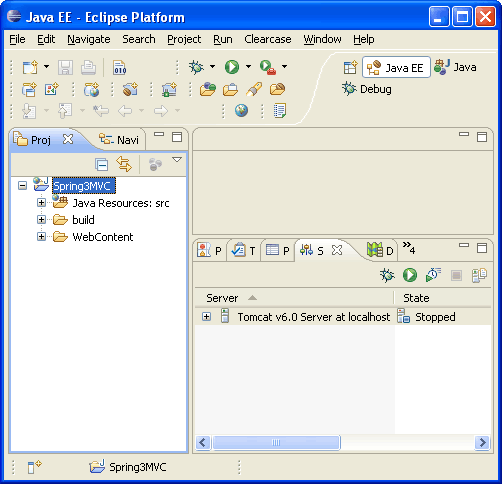This screenshot has height=484, width=502.
Task: Click the Open Perspective icon
Action: point(350,67)
